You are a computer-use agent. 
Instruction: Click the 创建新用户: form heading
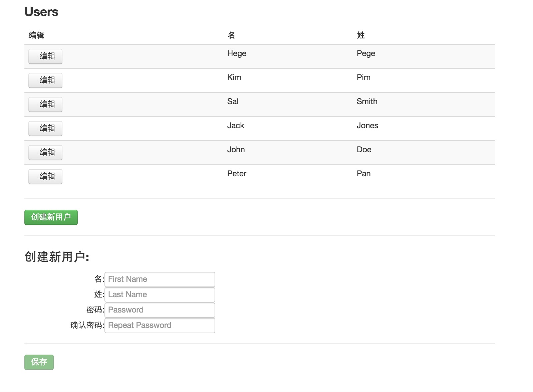pos(57,257)
